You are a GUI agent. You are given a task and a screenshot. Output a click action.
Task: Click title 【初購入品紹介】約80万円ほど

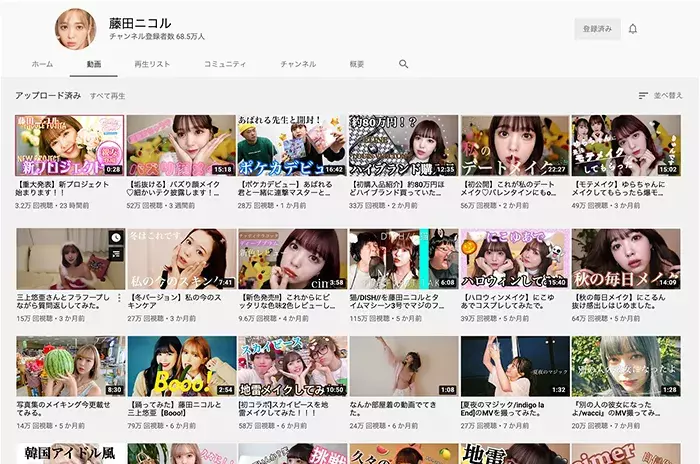point(397,188)
